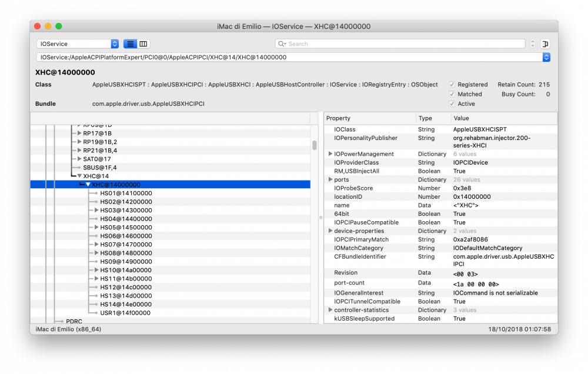Open the IOService plane dropdown

coord(78,44)
